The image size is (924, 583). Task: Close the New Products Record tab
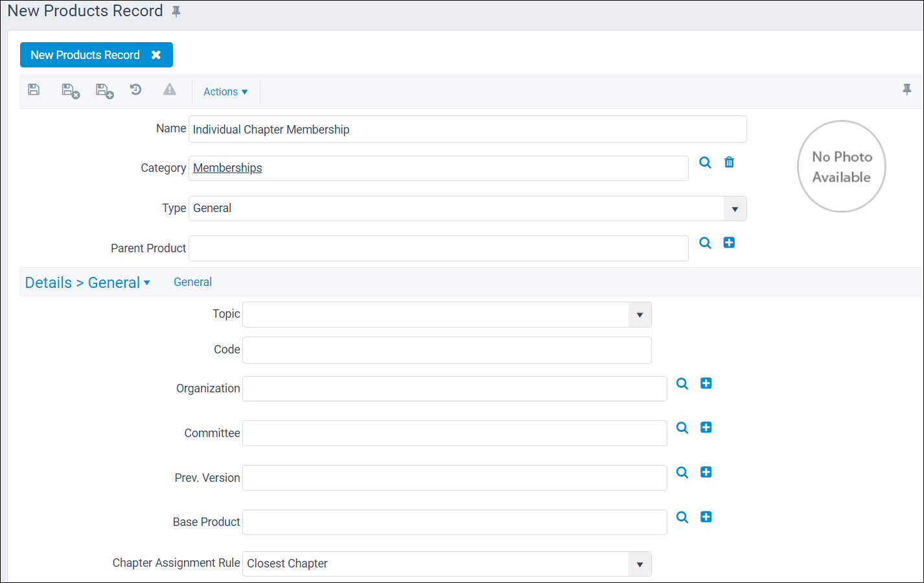tap(156, 55)
